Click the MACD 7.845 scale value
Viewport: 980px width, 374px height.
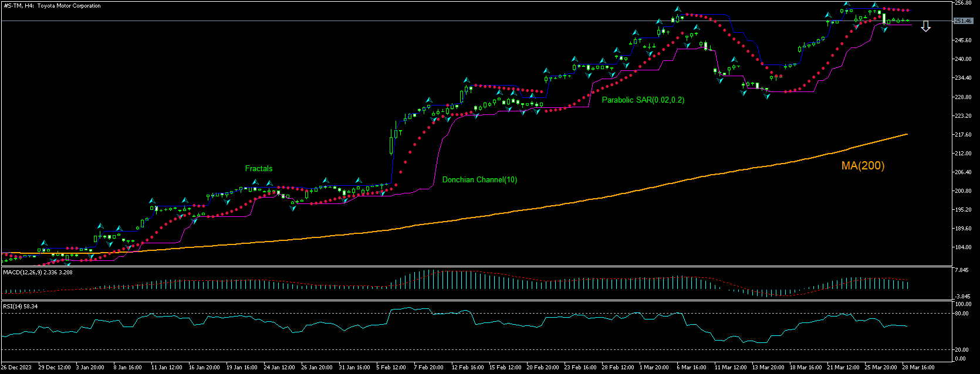tap(962, 270)
